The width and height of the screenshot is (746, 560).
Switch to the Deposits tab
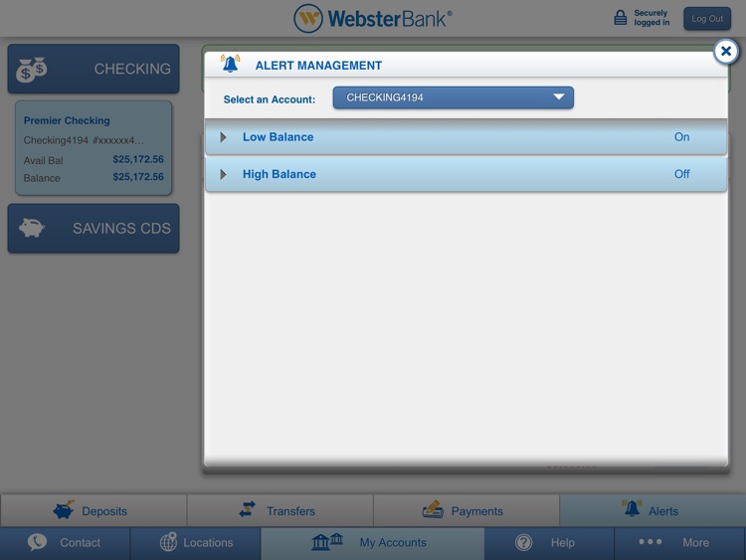click(93, 510)
